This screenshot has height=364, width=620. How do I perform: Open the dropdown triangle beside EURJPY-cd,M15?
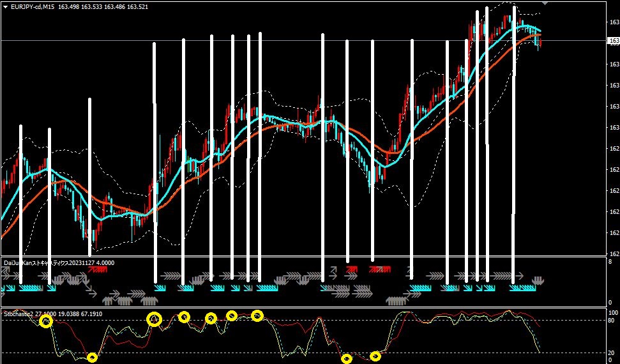[x=6, y=7]
